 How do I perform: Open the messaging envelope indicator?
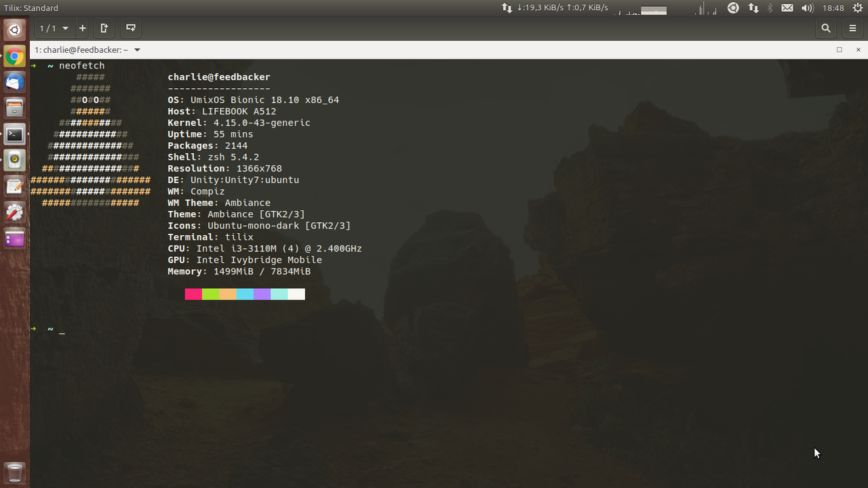click(x=787, y=8)
